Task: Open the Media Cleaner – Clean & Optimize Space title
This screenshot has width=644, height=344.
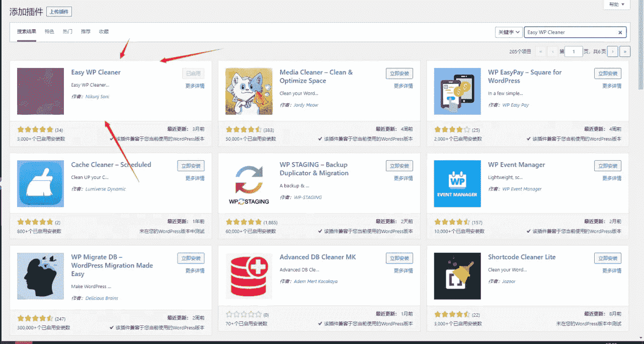Action: click(316, 77)
